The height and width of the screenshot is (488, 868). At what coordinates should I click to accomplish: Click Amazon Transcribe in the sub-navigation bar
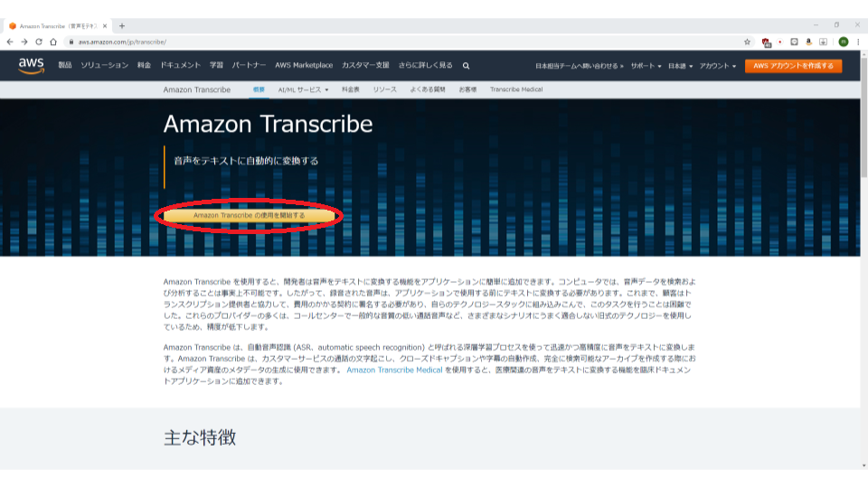[196, 89]
